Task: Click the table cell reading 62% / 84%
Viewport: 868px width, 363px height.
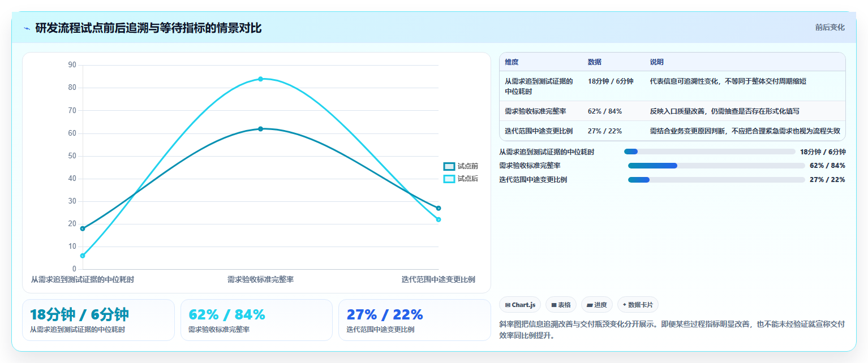Action: 605,111
